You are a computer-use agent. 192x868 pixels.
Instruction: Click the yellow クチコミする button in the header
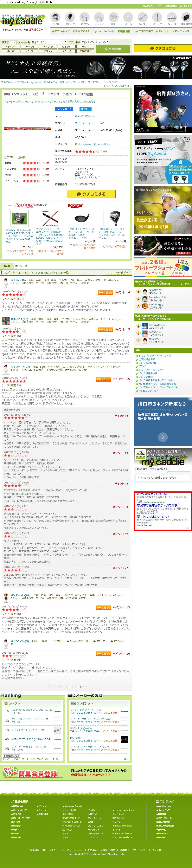(163, 48)
